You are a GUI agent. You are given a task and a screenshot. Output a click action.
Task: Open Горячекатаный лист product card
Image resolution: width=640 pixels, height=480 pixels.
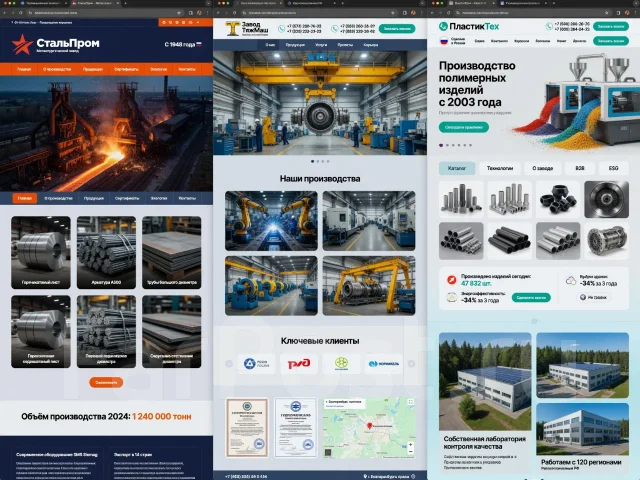(41, 252)
